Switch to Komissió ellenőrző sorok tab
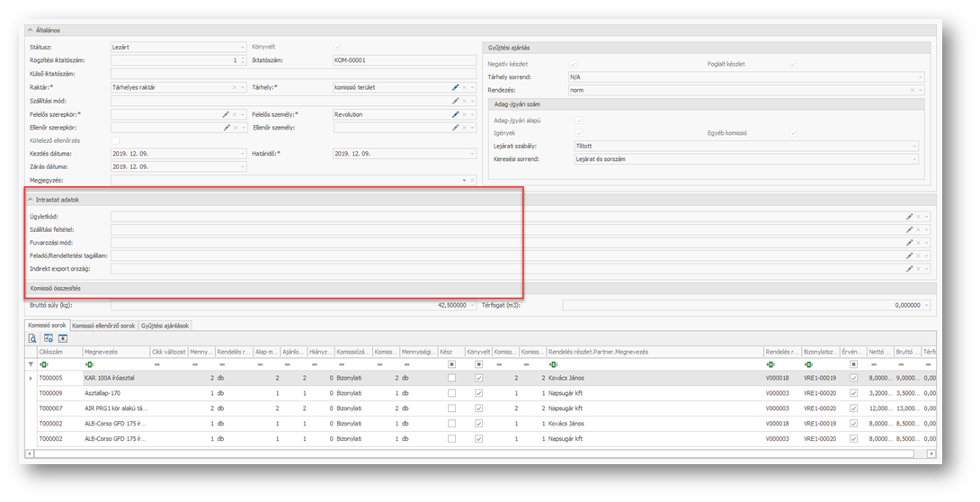This screenshot has width=980, height=502. coord(102,326)
